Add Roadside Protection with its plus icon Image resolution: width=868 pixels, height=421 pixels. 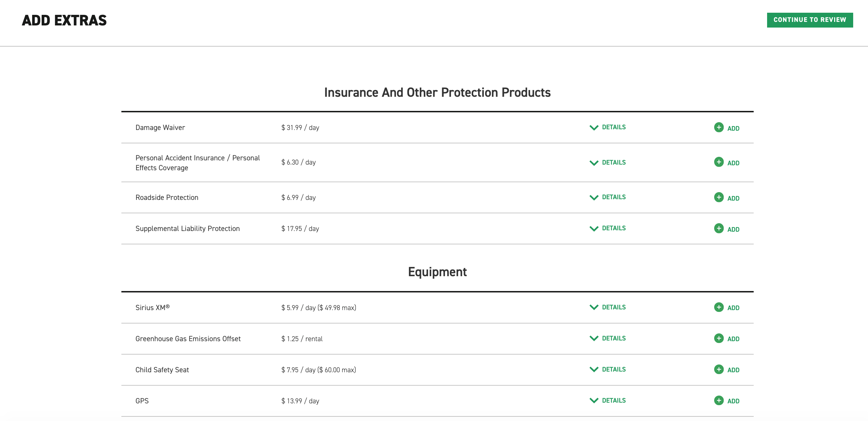tap(720, 198)
